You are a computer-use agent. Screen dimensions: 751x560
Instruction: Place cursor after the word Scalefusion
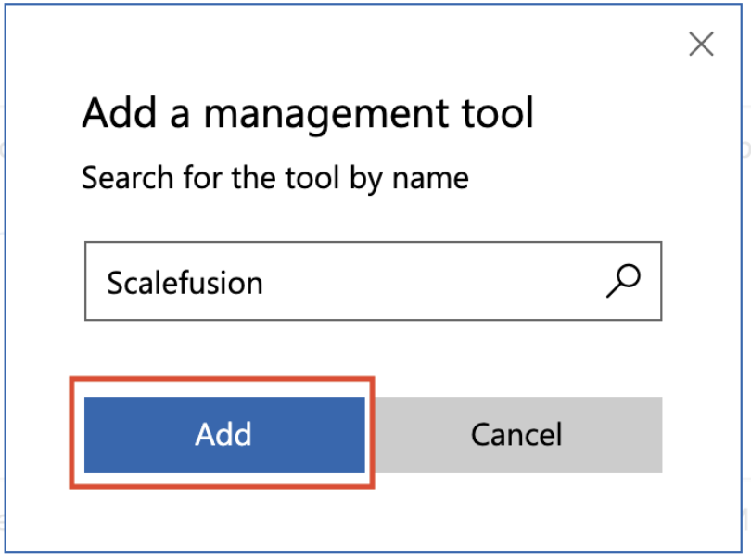265,283
